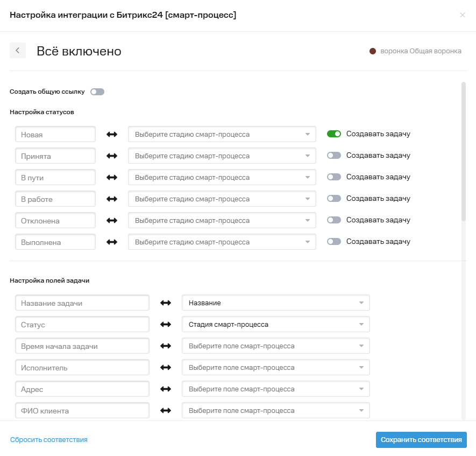Screen dimensions: 476x456
Task: Click double arrow icon beside Название задачи
Action: (x=166, y=303)
